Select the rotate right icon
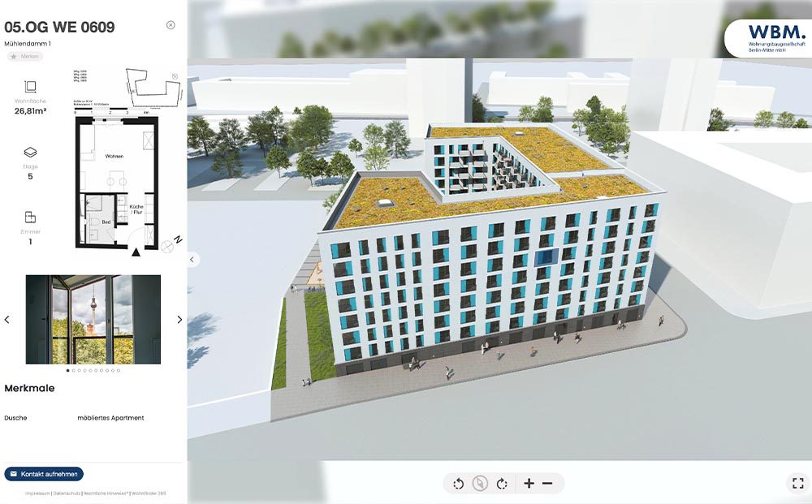812x504 pixels. coord(502,483)
